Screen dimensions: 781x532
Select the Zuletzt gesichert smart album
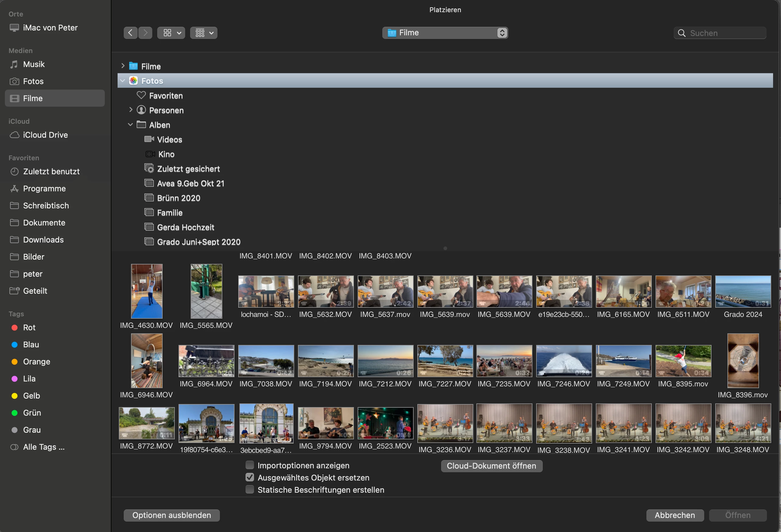tap(188, 169)
